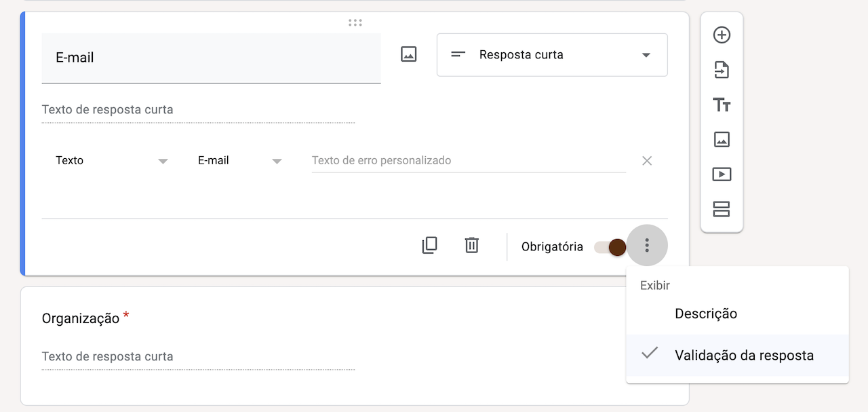Add title and description icon
868x412 pixels.
point(722,105)
